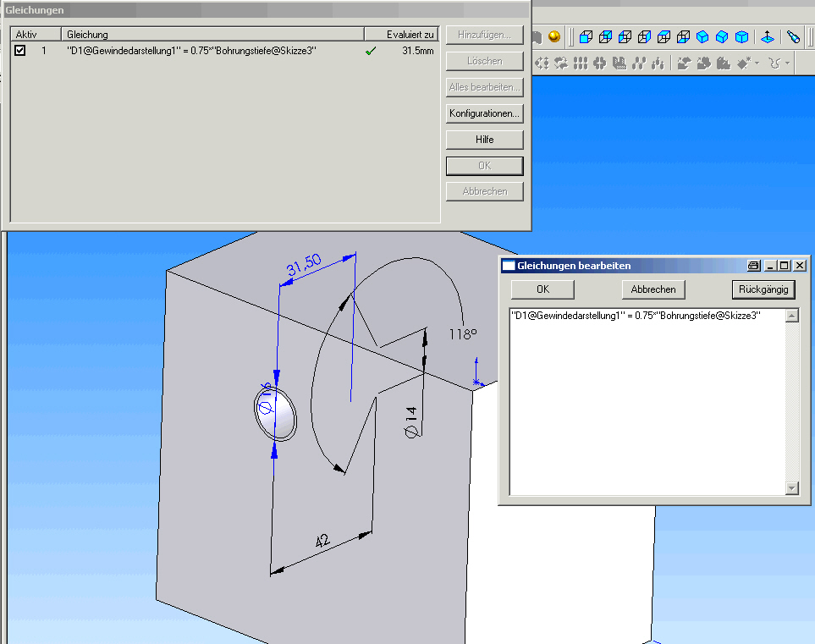Click into the equation text field

click(x=647, y=402)
